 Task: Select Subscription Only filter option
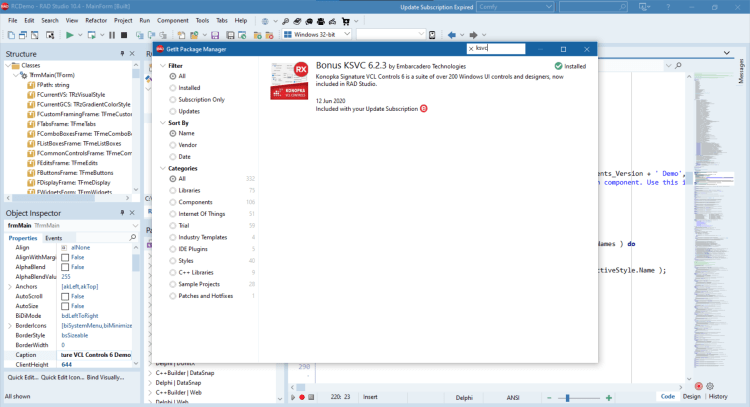tap(173, 99)
